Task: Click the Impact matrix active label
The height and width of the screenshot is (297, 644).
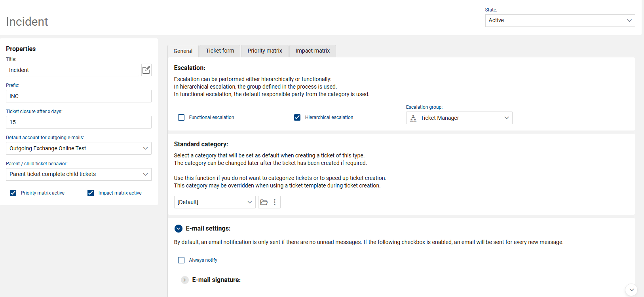Action: (x=120, y=193)
